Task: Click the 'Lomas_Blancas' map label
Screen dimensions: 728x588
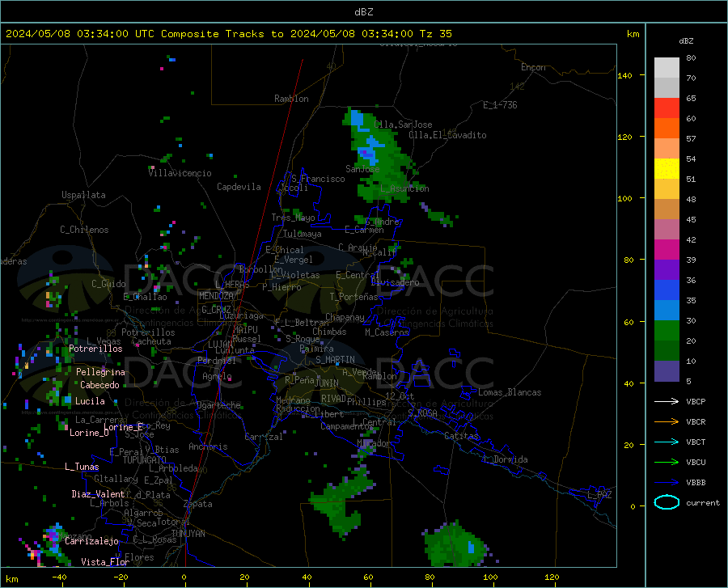Action: 510,392
